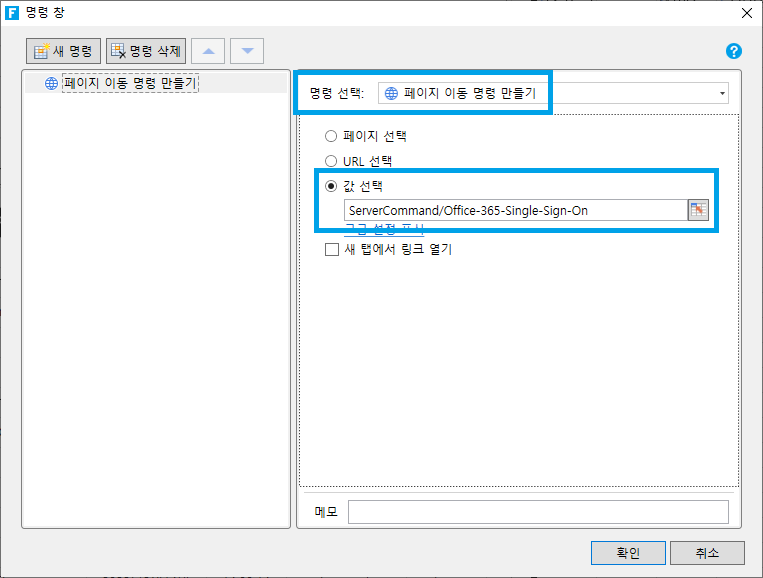
Task: Select the URL 선택 radio button
Action: [331, 161]
